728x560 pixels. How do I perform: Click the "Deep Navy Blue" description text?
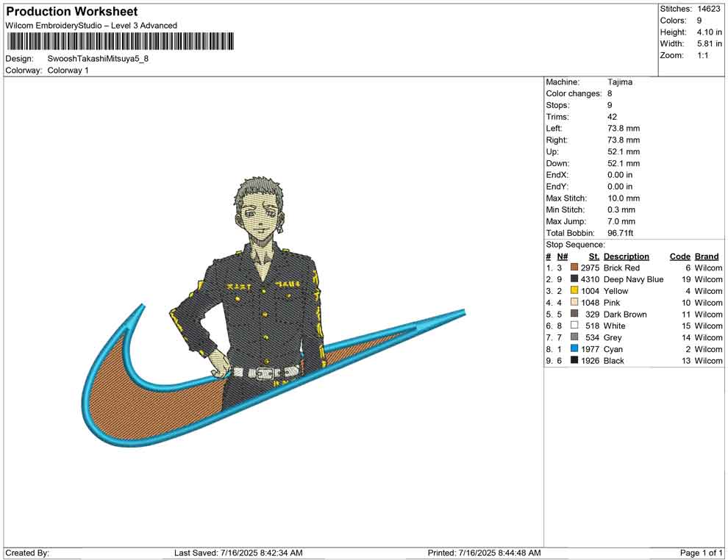633,279
